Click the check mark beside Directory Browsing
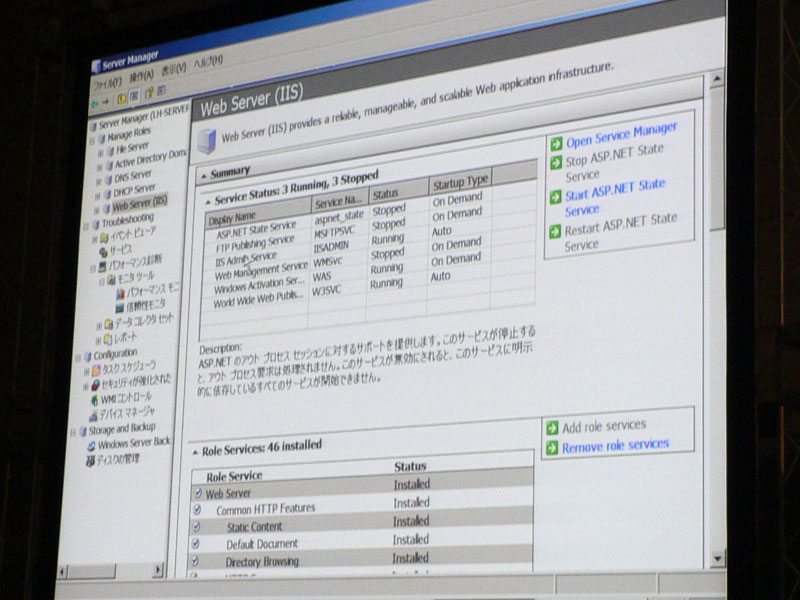 (x=194, y=561)
